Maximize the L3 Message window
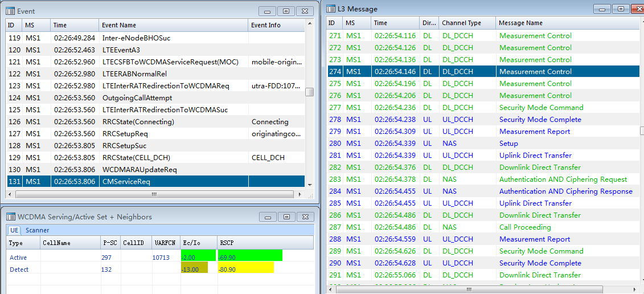The height and width of the screenshot is (294, 644). coord(621,9)
